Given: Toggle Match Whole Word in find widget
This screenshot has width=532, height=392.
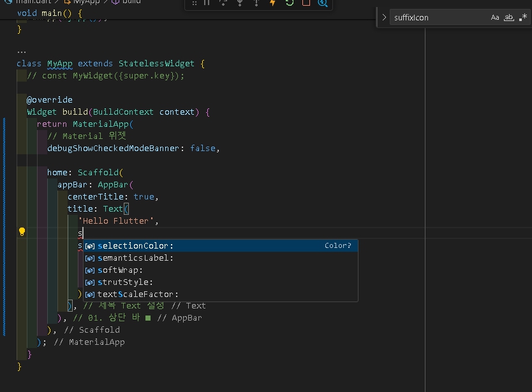Looking at the screenshot, I should point(508,17).
